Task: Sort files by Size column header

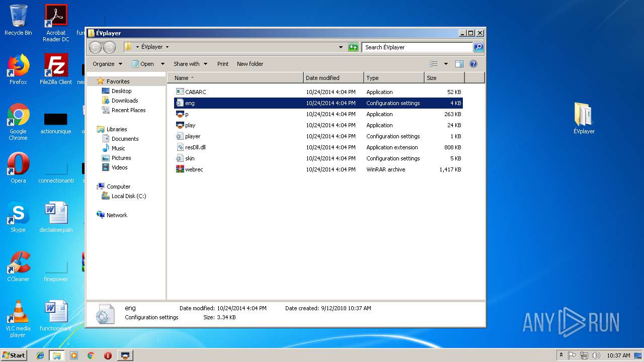Action: [x=444, y=78]
